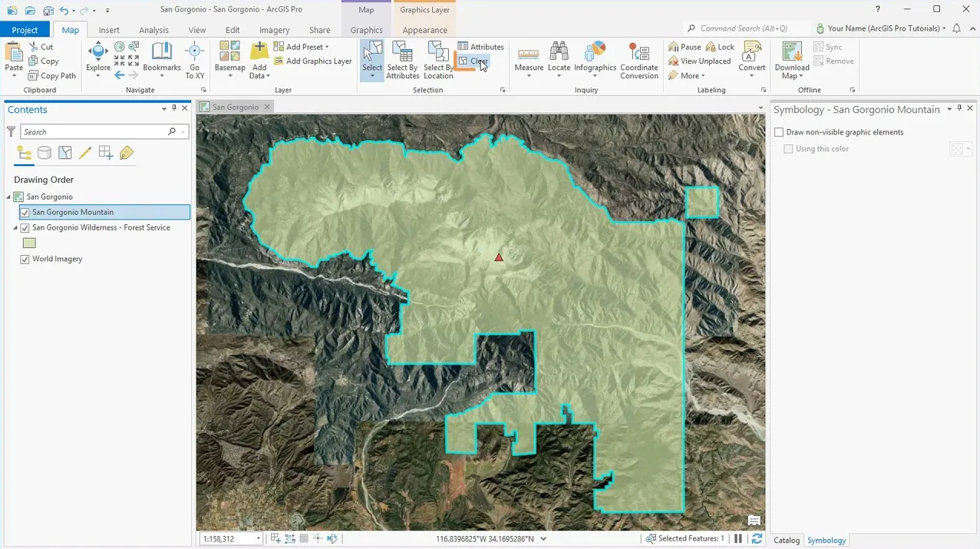Switch to the Analysis ribbon tab
This screenshot has width=980, height=549.
pos(153,30)
